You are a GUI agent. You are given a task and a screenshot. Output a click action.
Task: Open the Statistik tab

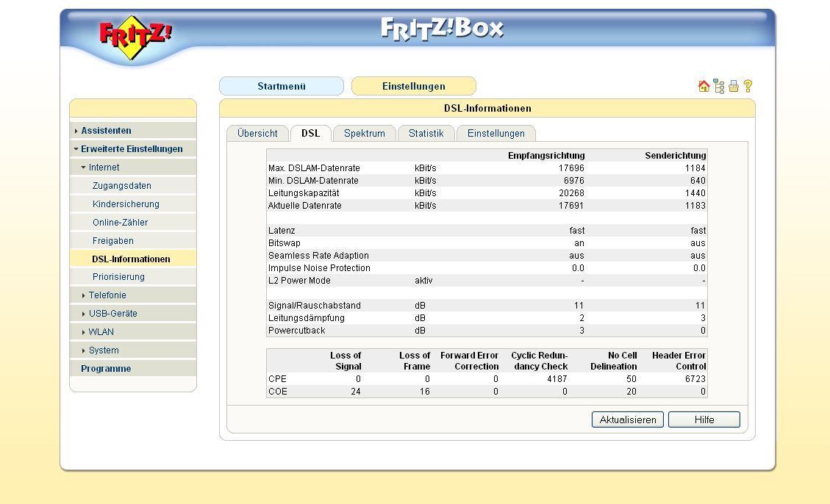coord(426,133)
